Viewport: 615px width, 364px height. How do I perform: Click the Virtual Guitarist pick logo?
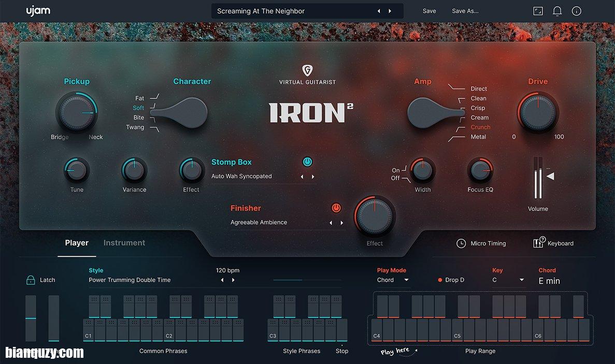tap(308, 70)
